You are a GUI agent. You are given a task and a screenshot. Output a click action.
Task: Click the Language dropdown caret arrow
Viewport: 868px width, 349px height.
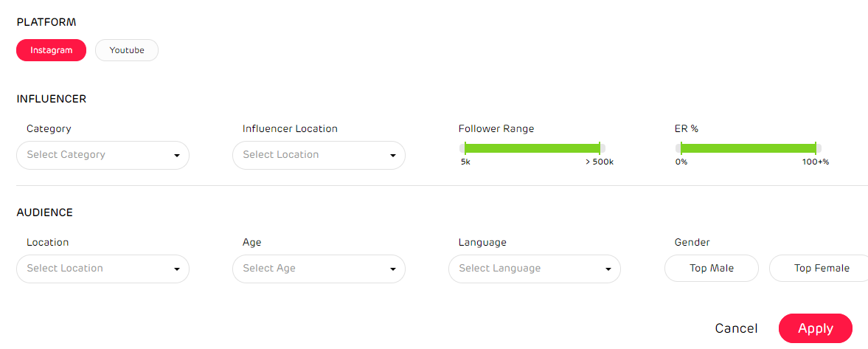[608, 269]
